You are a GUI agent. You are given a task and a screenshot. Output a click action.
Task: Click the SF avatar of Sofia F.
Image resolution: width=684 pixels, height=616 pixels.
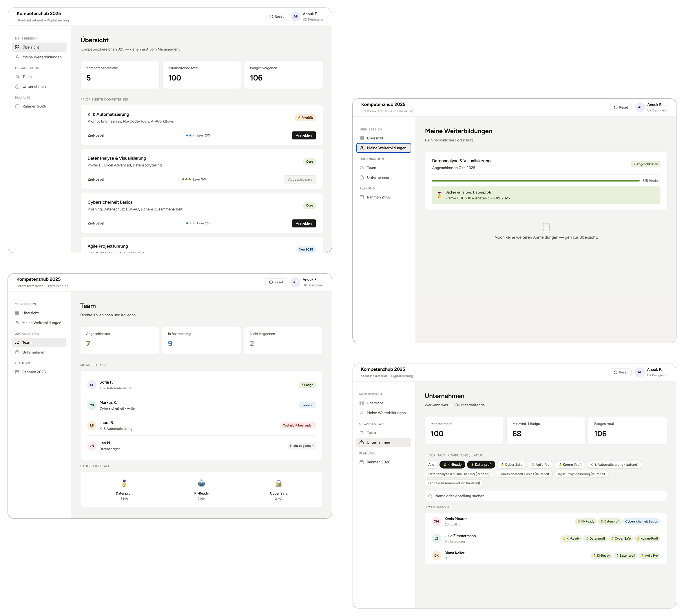click(92, 385)
